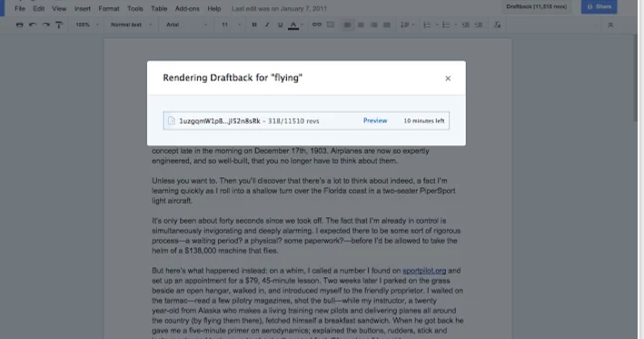644x339 pixels.
Task: Toggle italic formatting
Action: tap(267, 25)
